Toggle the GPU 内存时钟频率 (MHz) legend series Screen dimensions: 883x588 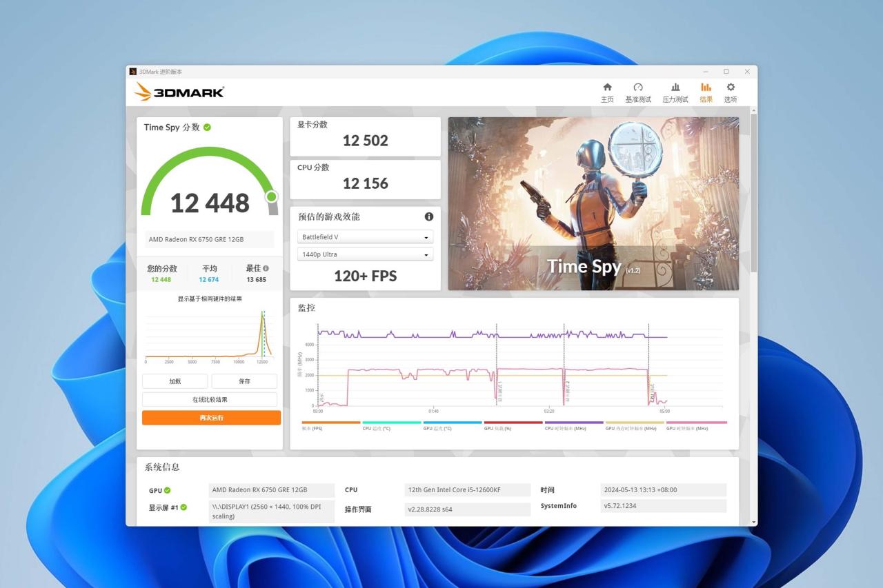(x=635, y=426)
